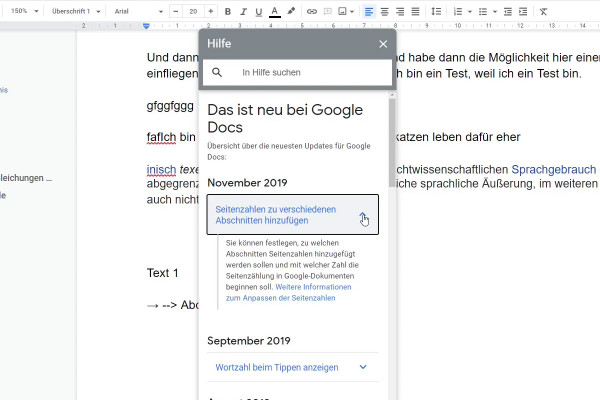Decrease the indent
600x400 pixels.
pyautogui.click(x=508, y=11)
